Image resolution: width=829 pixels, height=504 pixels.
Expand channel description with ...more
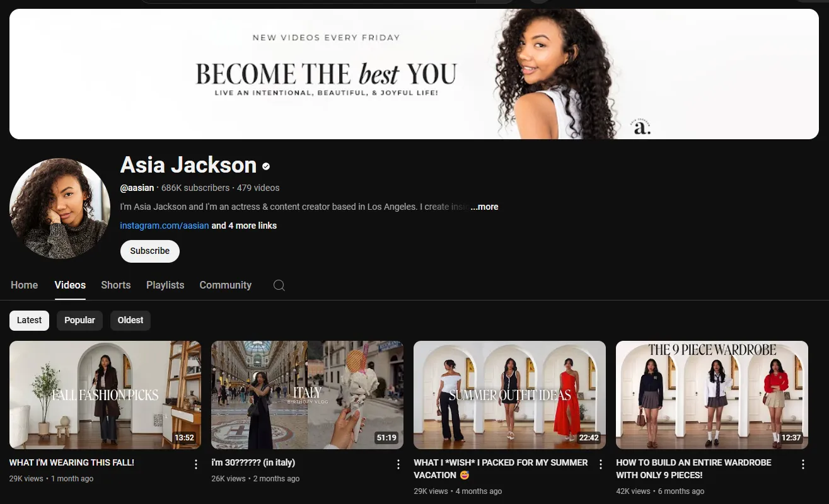click(x=484, y=207)
